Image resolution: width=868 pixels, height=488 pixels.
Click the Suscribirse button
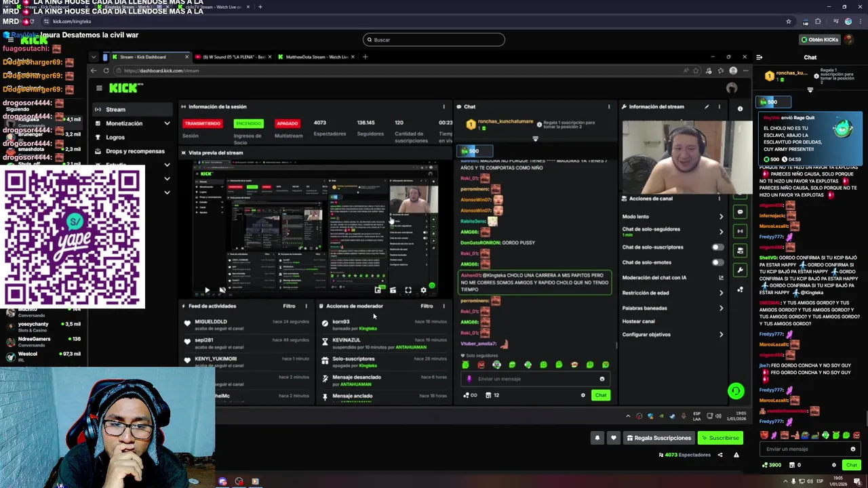720,438
